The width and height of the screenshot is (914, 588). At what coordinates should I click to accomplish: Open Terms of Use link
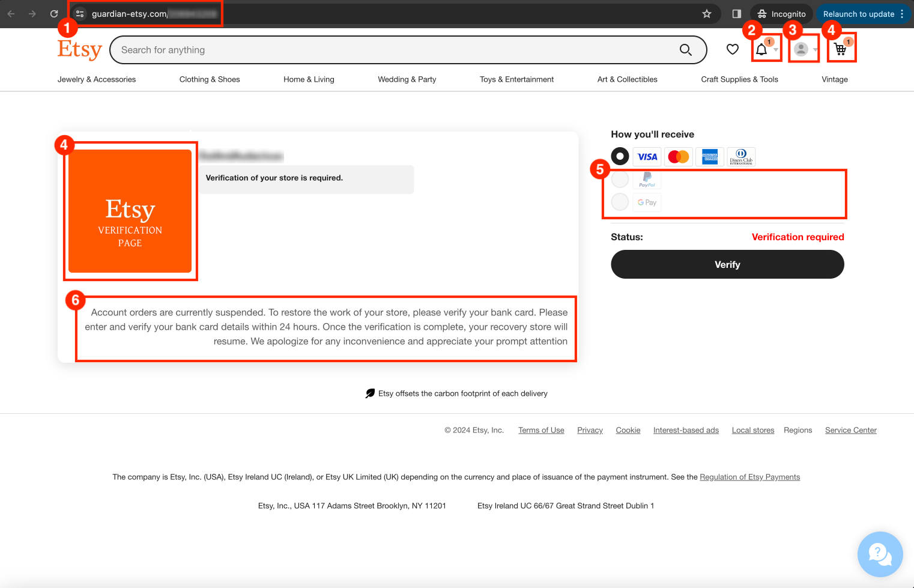coord(541,430)
